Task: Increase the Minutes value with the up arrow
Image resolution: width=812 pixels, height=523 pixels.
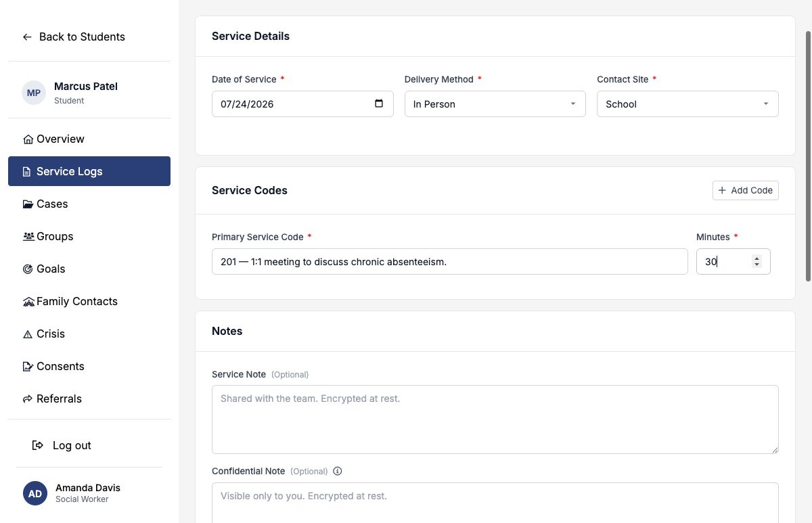Action: point(757,258)
